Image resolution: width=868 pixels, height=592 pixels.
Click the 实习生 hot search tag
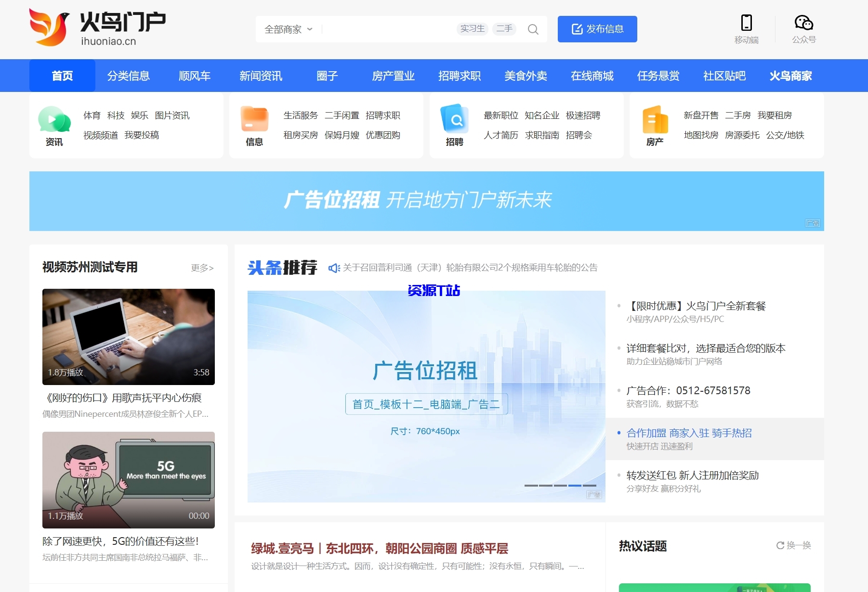472,28
